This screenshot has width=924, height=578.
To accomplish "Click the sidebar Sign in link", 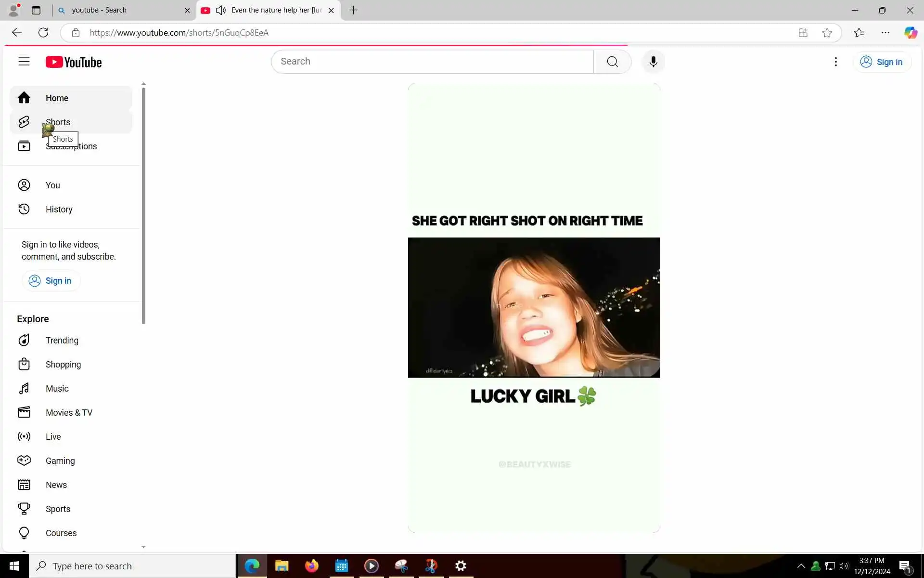I will [x=51, y=281].
